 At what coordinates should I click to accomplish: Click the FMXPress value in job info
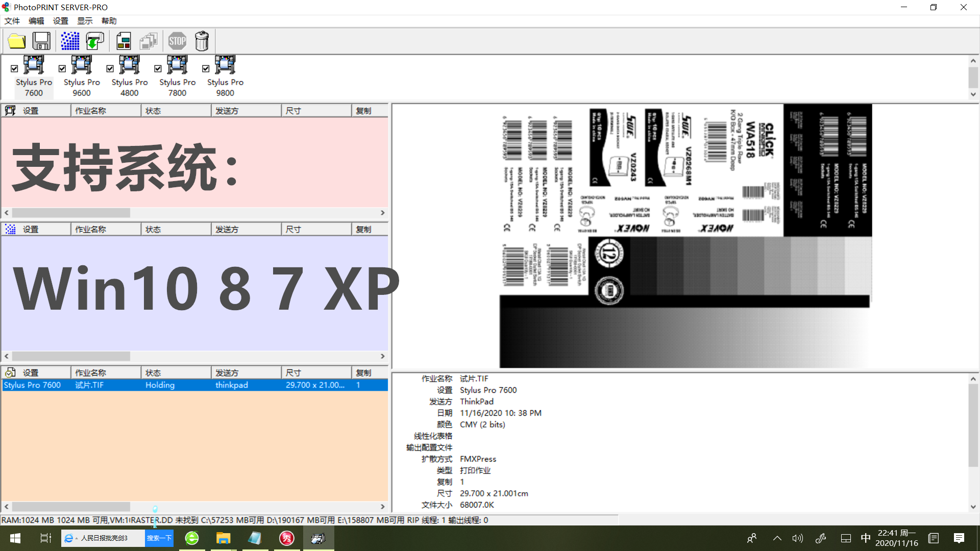[x=478, y=459]
